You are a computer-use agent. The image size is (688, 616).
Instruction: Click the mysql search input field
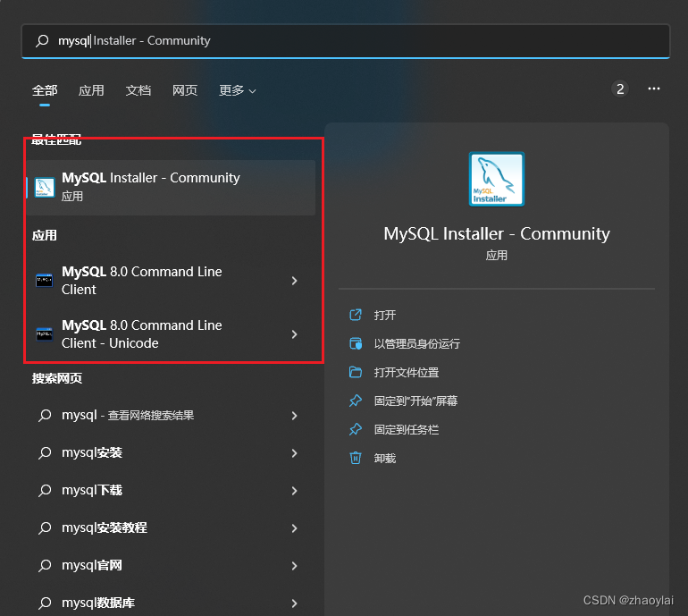[346, 41]
